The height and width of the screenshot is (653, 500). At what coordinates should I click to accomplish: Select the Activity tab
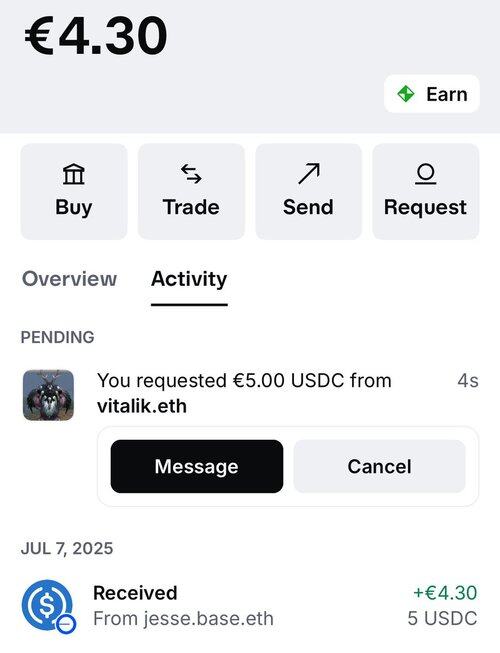coord(189,279)
